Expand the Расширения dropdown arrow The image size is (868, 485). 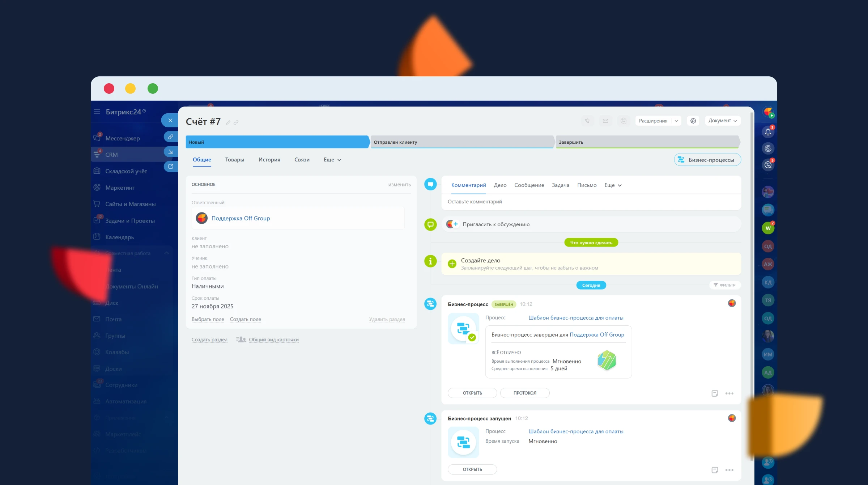[676, 121]
